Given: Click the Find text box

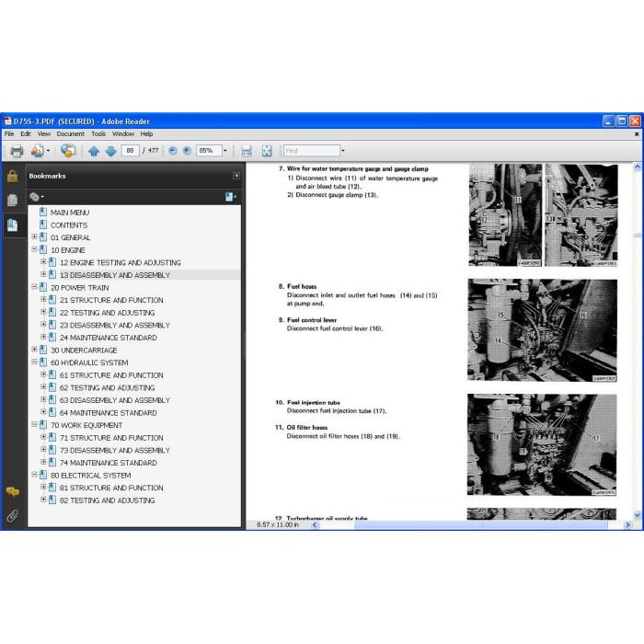Looking at the screenshot, I should click(311, 151).
